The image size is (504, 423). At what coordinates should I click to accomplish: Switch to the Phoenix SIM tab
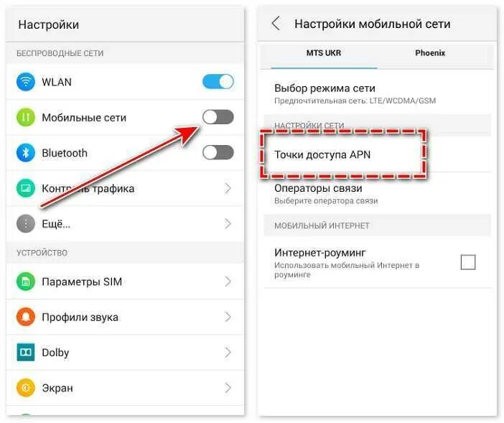coord(430,53)
